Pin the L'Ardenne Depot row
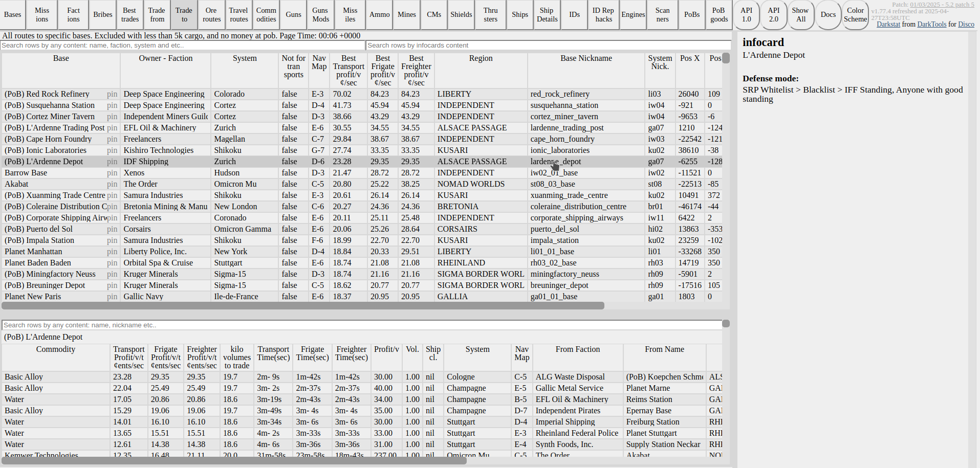The image size is (980, 468). tap(112, 162)
